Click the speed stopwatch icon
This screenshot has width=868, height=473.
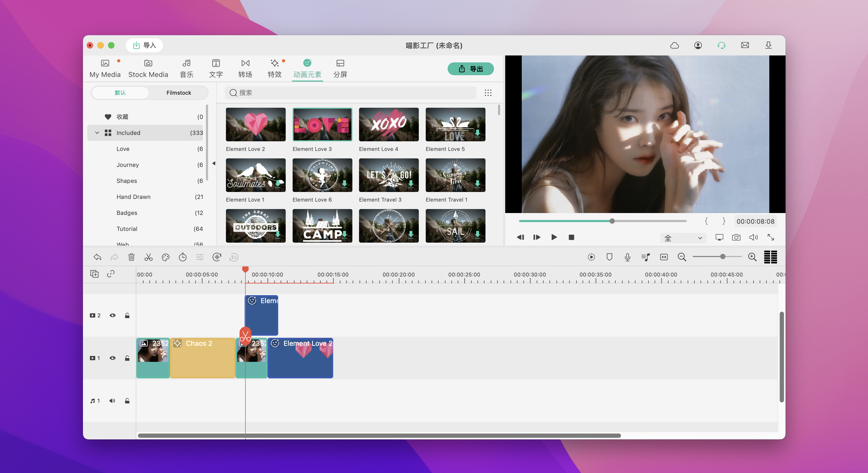183,257
